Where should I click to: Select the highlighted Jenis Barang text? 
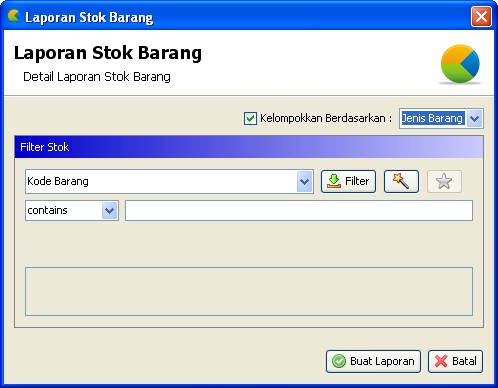433,118
